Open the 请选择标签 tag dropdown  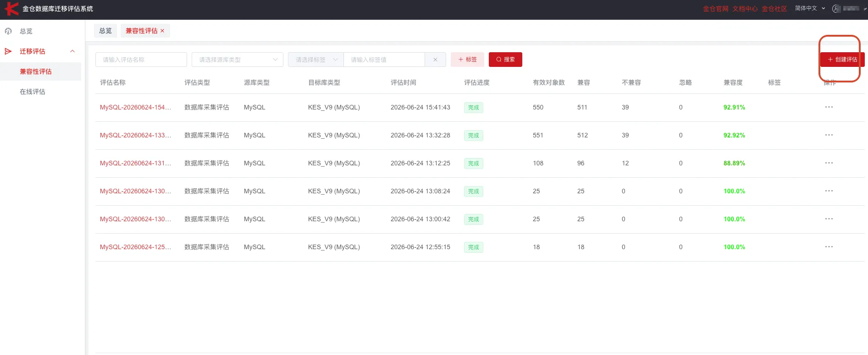tap(315, 60)
